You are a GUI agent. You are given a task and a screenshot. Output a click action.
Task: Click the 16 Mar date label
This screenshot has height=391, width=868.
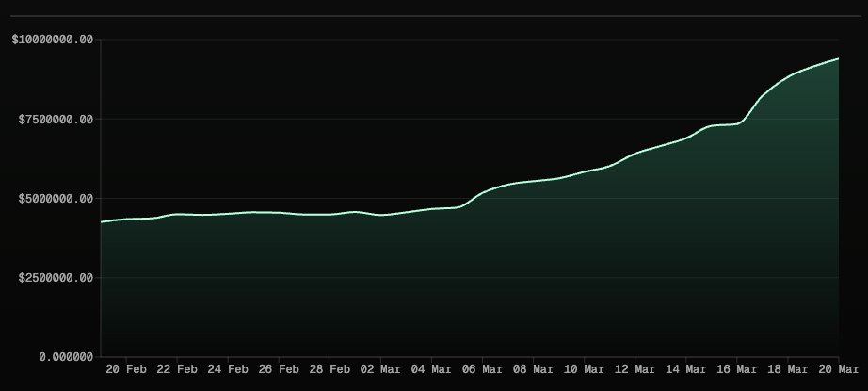pos(737,369)
